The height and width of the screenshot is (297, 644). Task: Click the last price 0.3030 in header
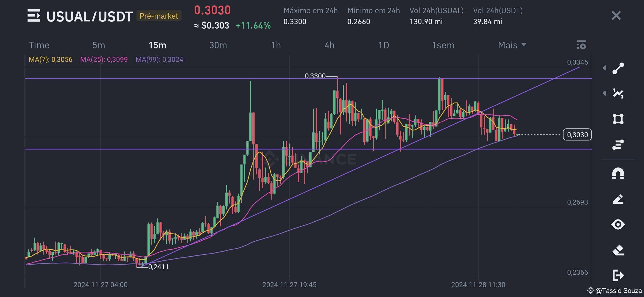(212, 10)
